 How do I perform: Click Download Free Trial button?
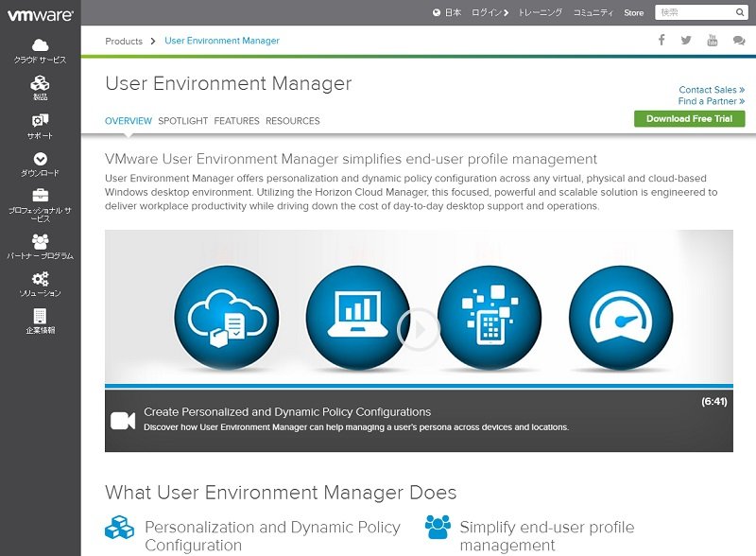click(x=690, y=119)
